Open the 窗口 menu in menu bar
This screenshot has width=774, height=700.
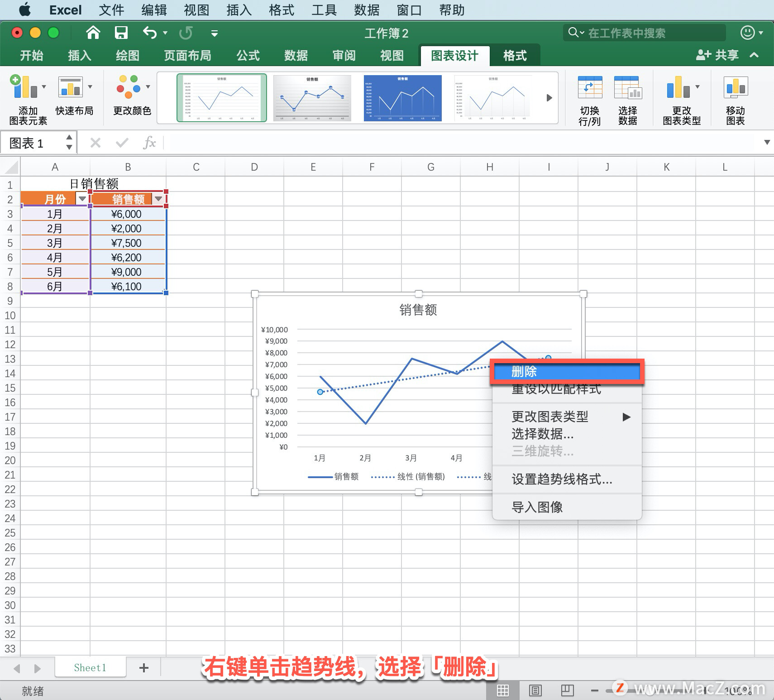pyautogui.click(x=409, y=10)
